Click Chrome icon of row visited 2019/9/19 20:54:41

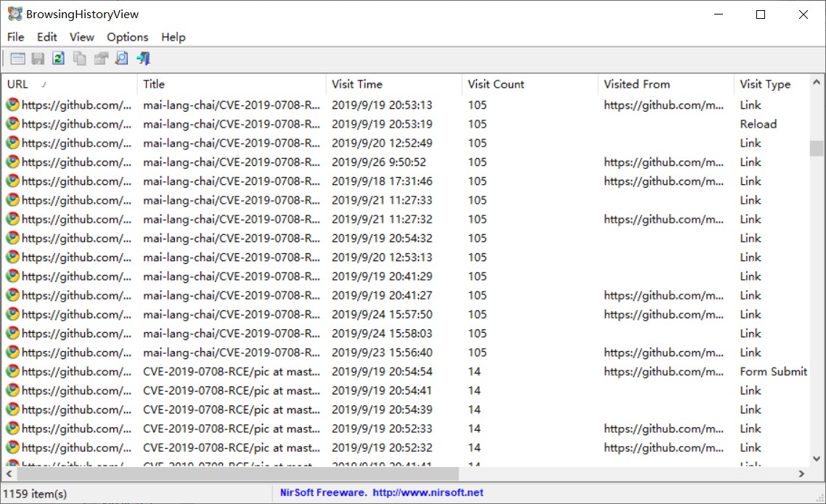click(12, 390)
